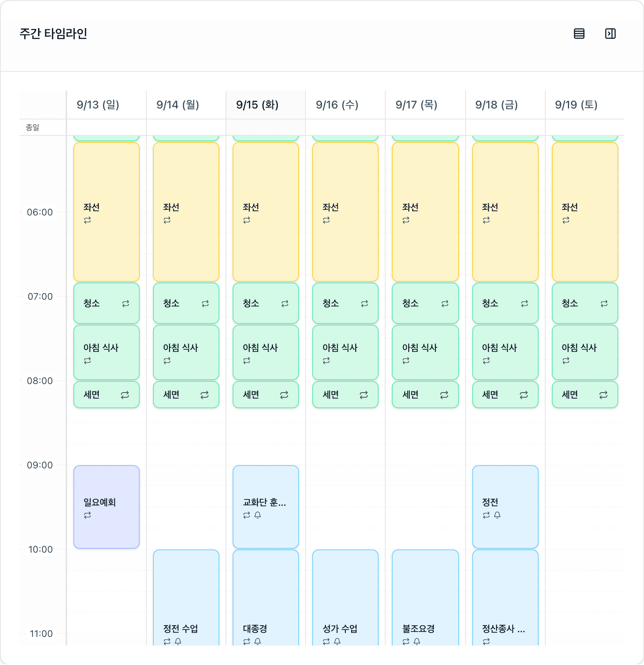This screenshot has width=644, height=665.
Task: Open the 아침 식사 event on 9/14
Action: tap(186, 352)
